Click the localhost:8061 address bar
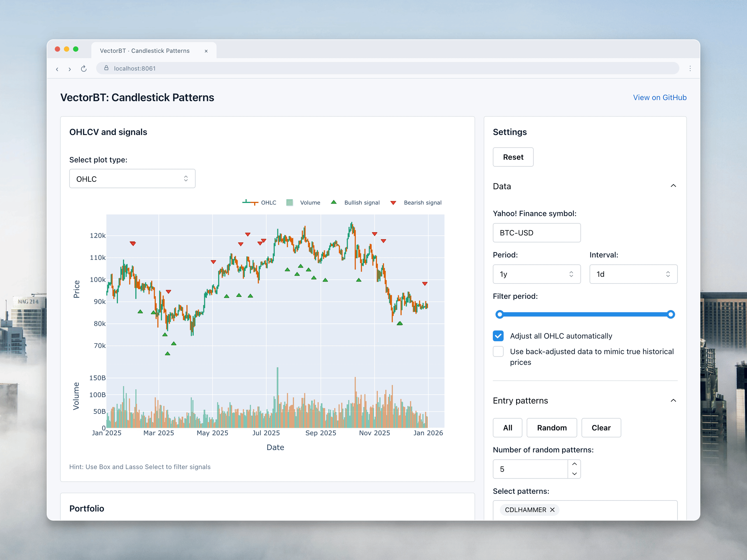Image resolution: width=747 pixels, height=560 pixels. click(x=388, y=68)
